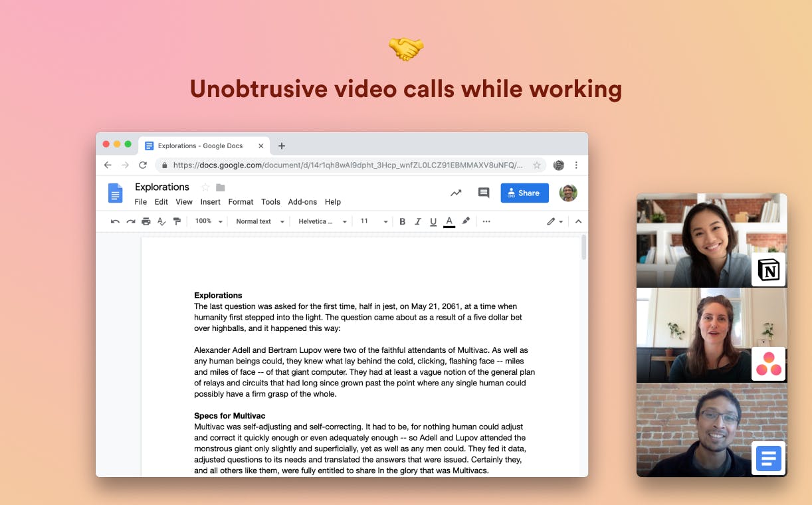812x505 pixels.
Task: Toggle italic formatting
Action: coord(418,221)
